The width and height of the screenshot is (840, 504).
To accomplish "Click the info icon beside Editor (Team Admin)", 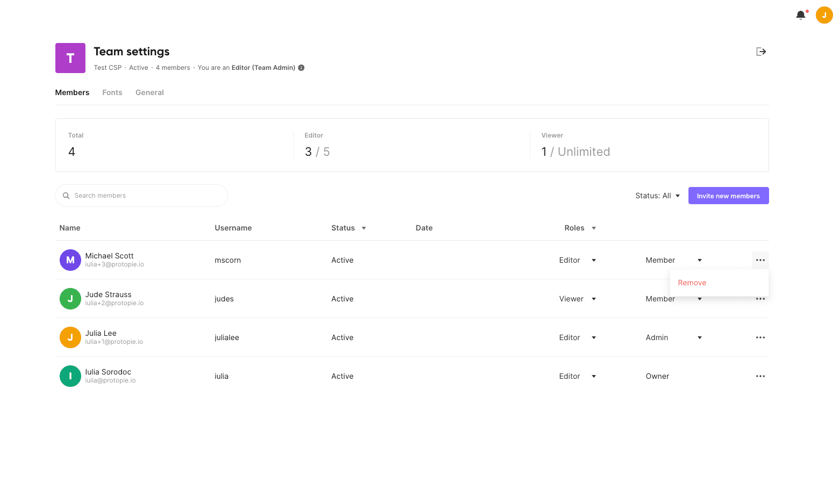I will tap(301, 67).
